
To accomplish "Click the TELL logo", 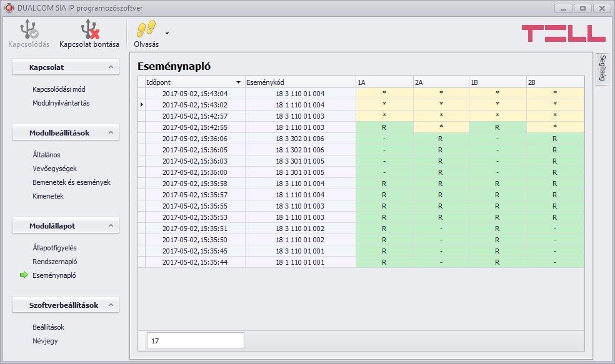I will 564,33.
